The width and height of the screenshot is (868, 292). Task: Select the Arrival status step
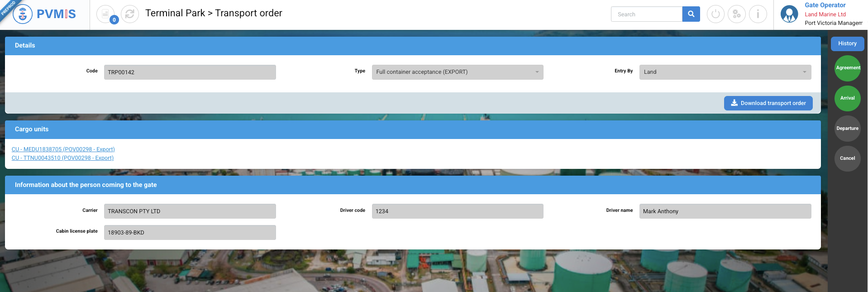click(847, 98)
